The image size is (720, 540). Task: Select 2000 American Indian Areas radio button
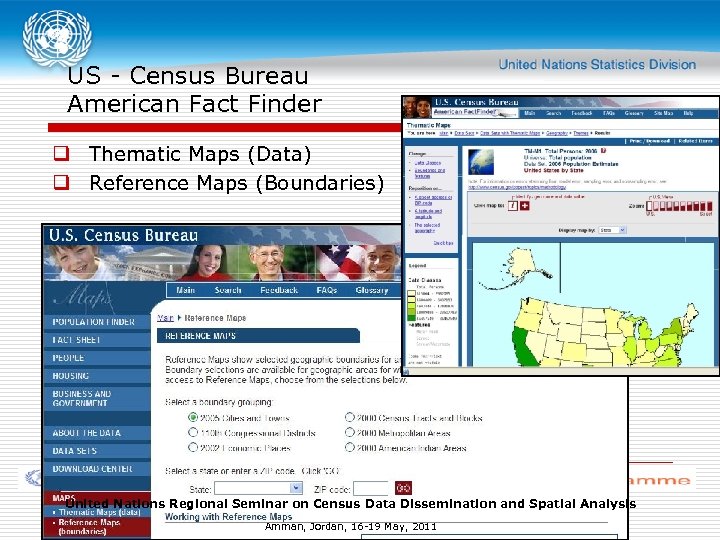click(x=349, y=447)
